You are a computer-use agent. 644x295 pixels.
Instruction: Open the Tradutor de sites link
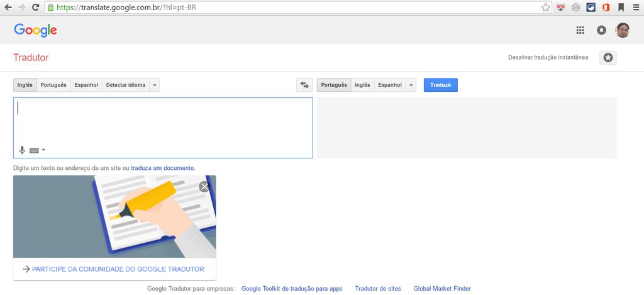point(378,289)
